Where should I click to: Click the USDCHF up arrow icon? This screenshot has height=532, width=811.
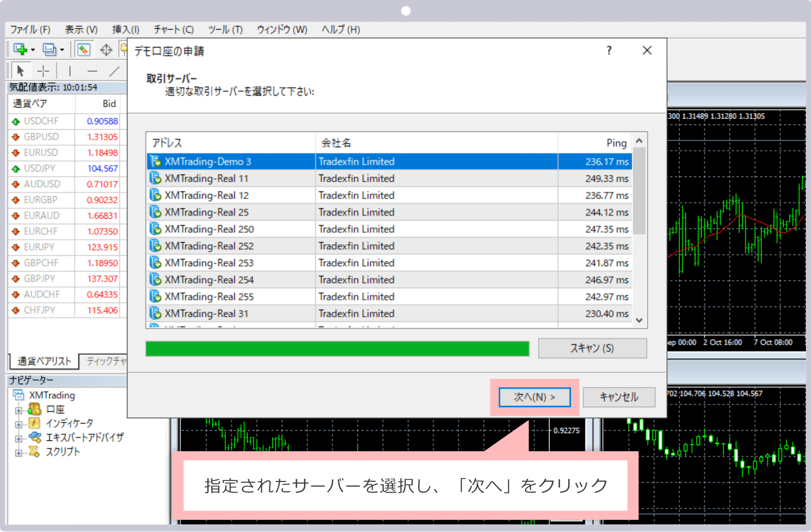coord(16,121)
